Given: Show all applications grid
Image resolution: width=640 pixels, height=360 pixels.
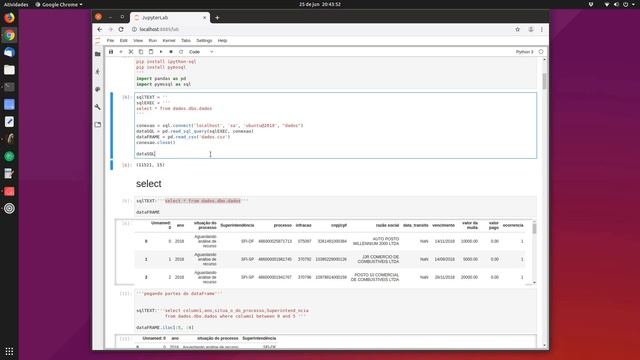Looking at the screenshot, I should coord(9,351).
